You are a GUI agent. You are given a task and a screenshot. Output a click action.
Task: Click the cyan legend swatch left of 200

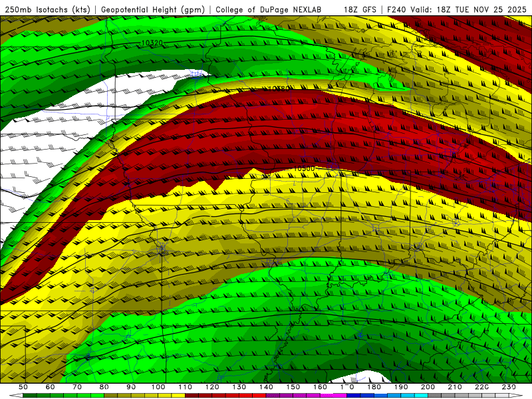tap(421, 396)
